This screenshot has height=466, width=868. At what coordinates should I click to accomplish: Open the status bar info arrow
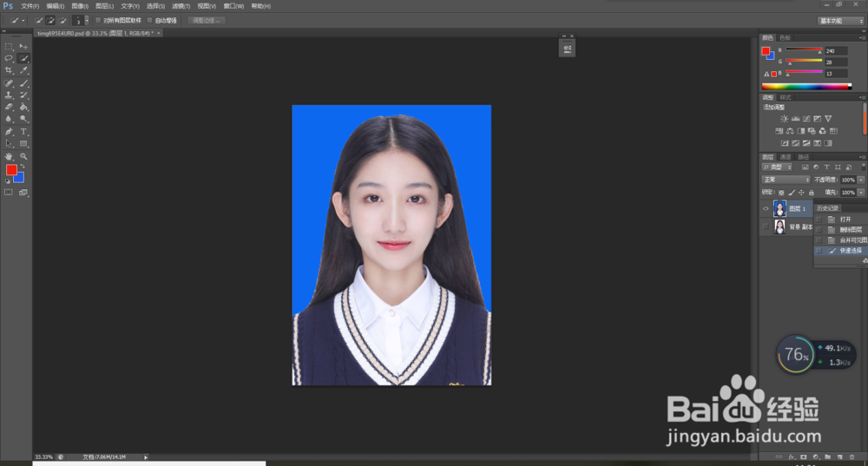click(x=146, y=457)
